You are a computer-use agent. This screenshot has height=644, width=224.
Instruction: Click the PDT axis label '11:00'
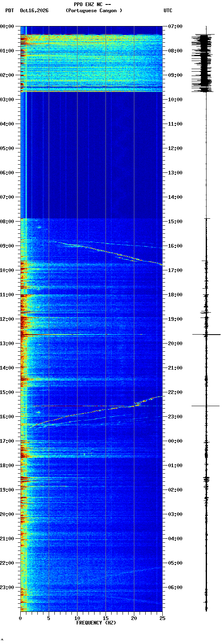click(7, 295)
